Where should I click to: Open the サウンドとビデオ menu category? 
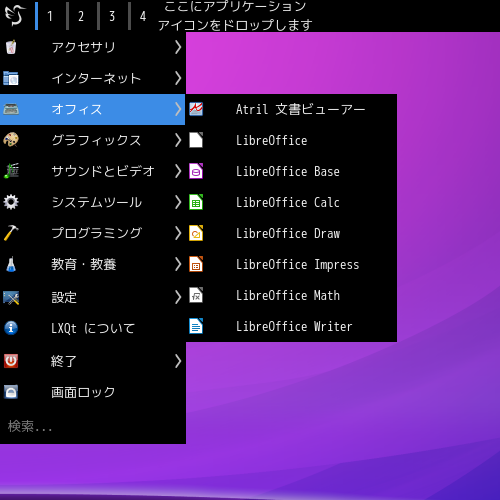92,171
